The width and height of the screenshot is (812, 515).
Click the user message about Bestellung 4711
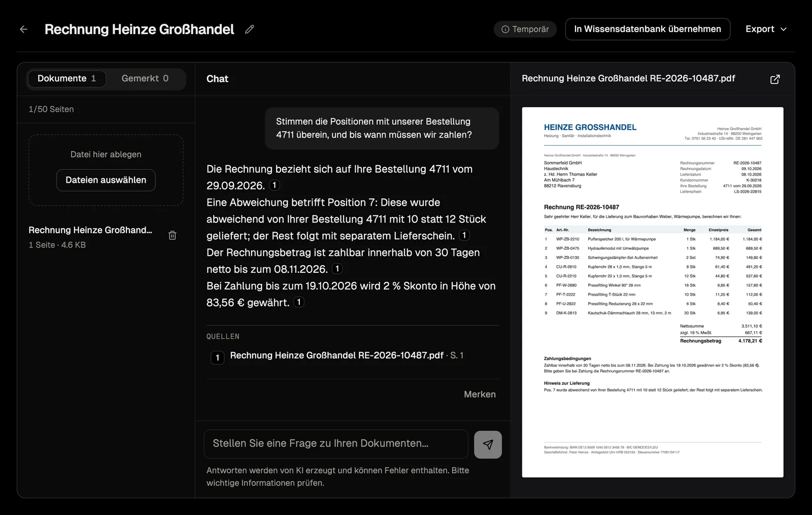[x=382, y=128]
